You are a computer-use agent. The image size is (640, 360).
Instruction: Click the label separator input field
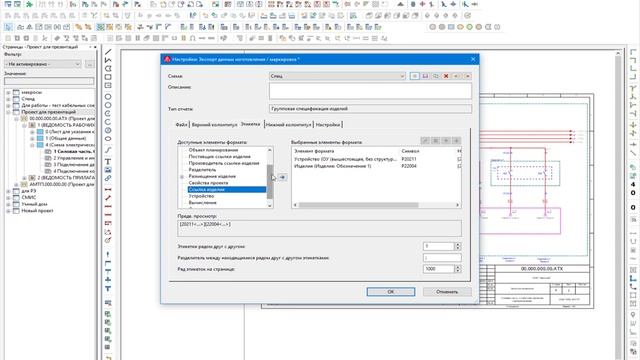point(442,258)
